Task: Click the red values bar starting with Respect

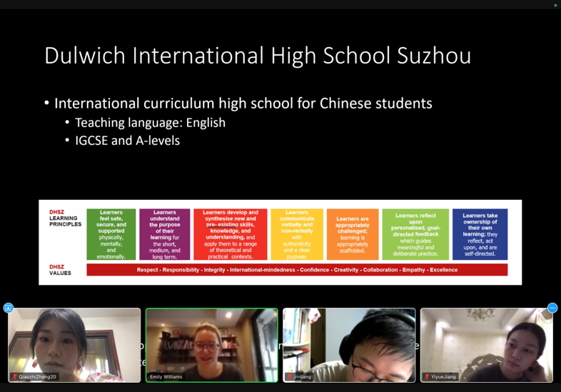Action: pyautogui.click(x=297, y=270)
